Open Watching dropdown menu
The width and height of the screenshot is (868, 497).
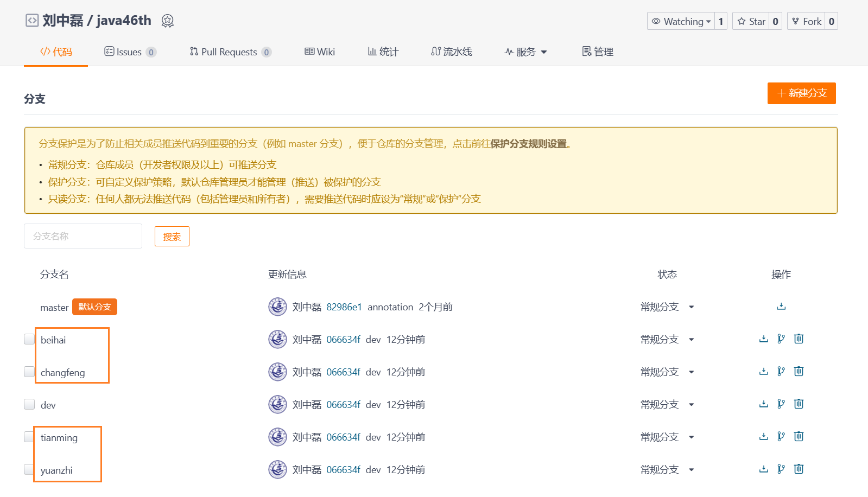tap(681, 21)
